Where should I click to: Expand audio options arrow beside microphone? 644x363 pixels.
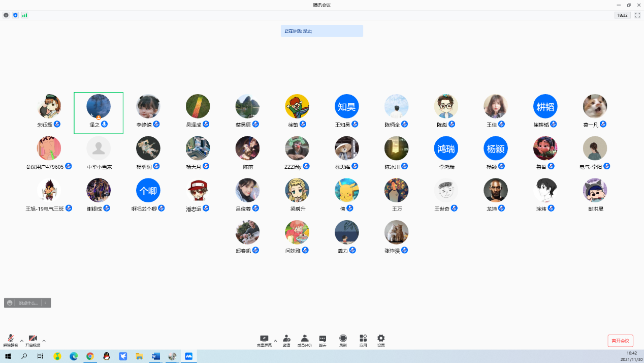pos(22,340)
